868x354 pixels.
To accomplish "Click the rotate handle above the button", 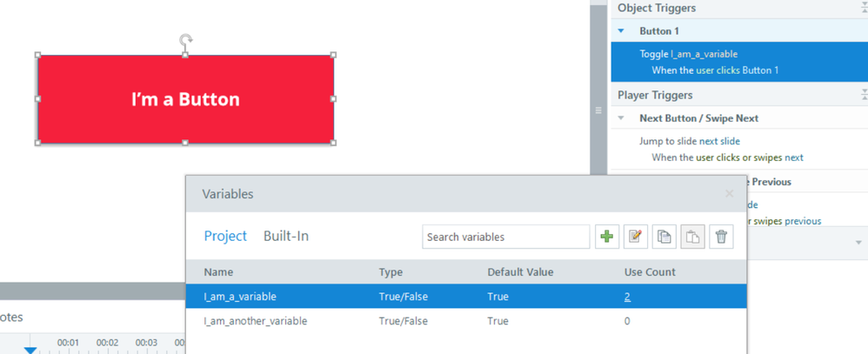I will click(x=185, y=40).
